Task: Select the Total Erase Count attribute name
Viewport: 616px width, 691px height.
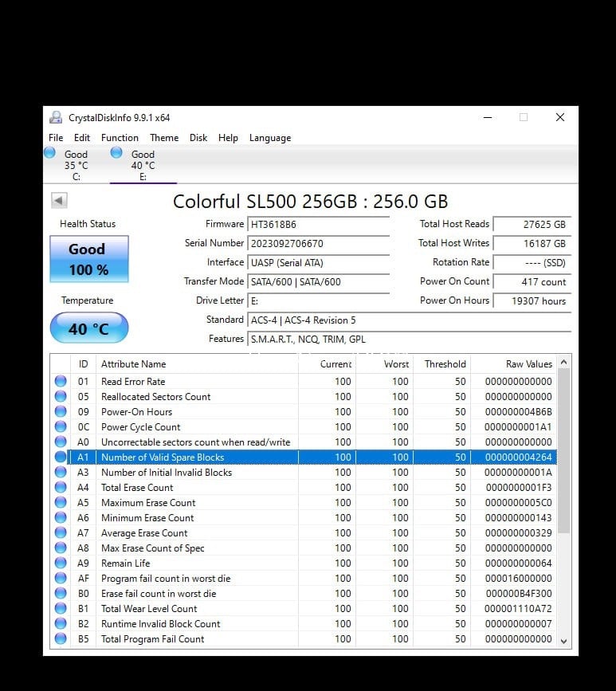Action: tap(137, 488)
